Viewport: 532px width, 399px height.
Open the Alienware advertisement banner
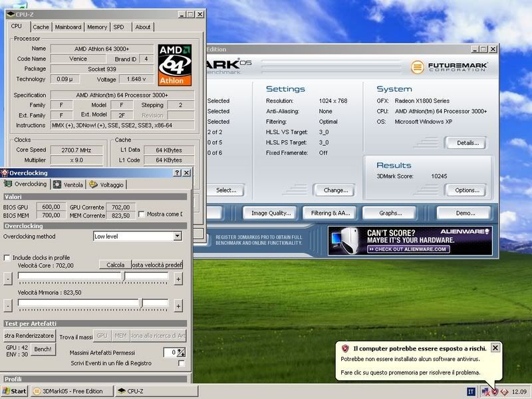coord(410,241)
